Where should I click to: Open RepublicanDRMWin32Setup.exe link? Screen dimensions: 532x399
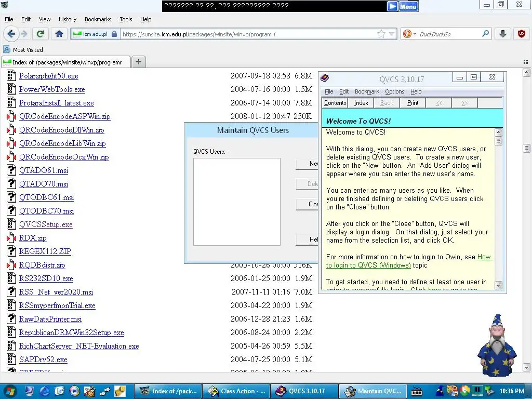click(71, 332)
